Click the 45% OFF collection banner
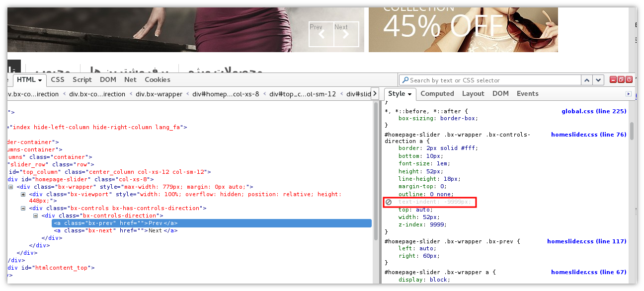Screen dimensions: 644x291 pyautogui.click(x=463, y=29)
